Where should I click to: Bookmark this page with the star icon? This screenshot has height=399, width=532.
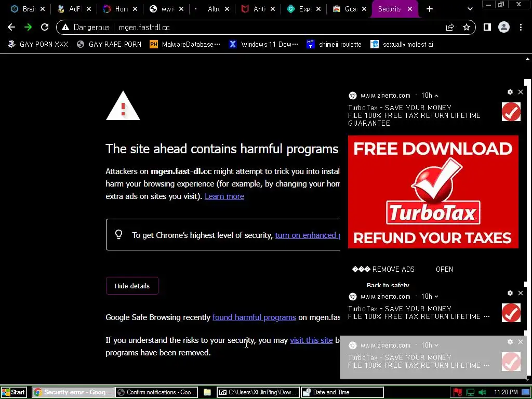point(467,28)
